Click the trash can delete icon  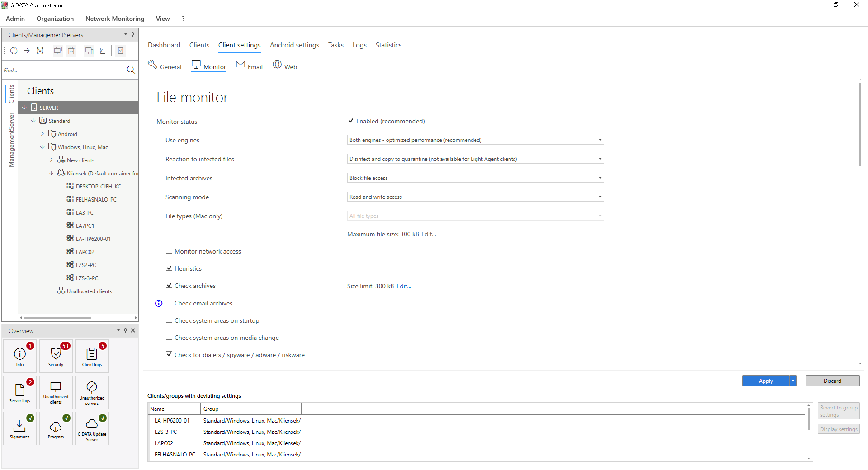tap(71, 51)
